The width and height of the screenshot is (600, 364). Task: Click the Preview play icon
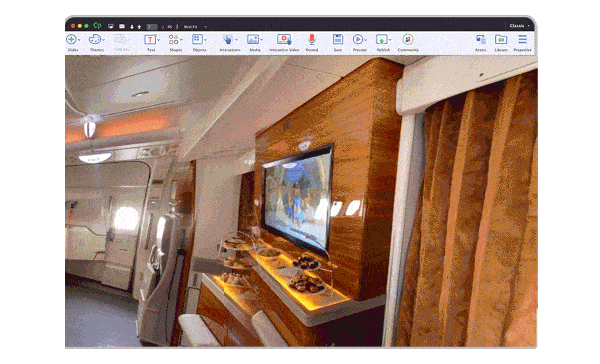pyautogui.click(x=358, y=39)
